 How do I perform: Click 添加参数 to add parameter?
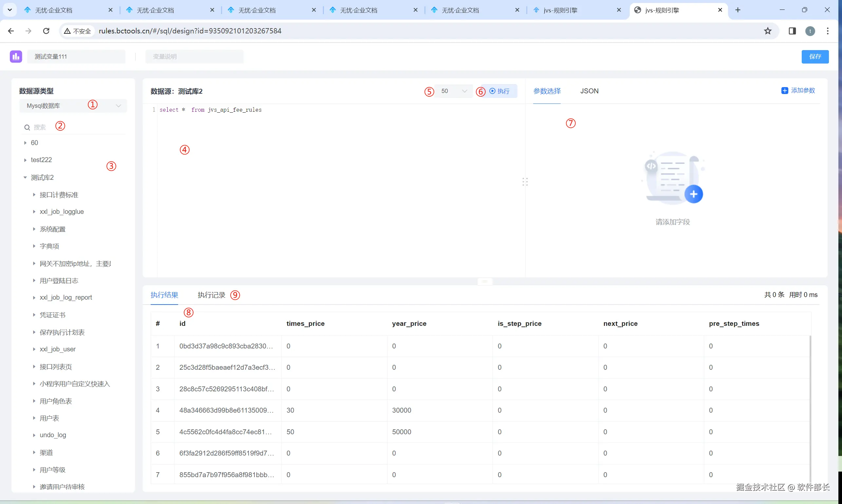(x=798, y=90)
